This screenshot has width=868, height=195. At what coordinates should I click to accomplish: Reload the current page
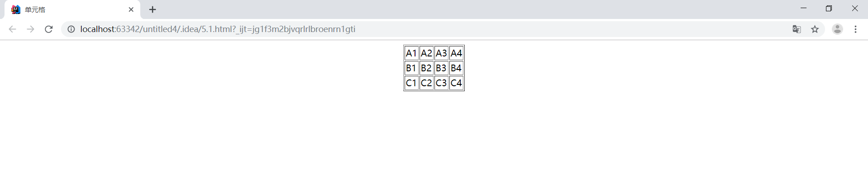pyautogui.click(x=49, y=29)
